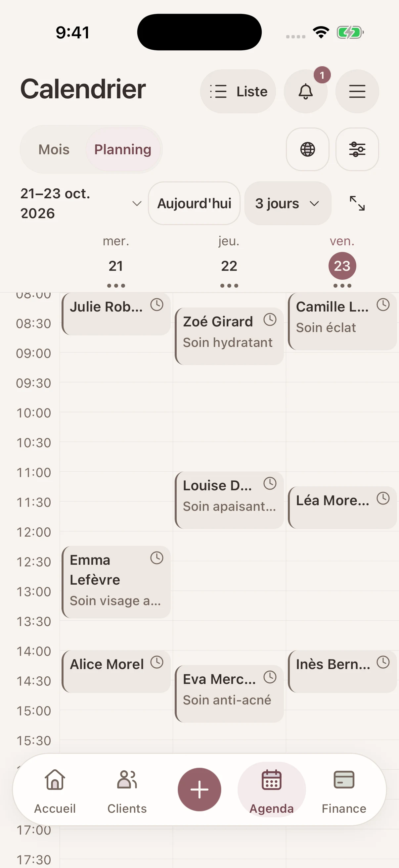
Task: Expand calendar to fullscreen with arrows icon
Action: point(357,203)
